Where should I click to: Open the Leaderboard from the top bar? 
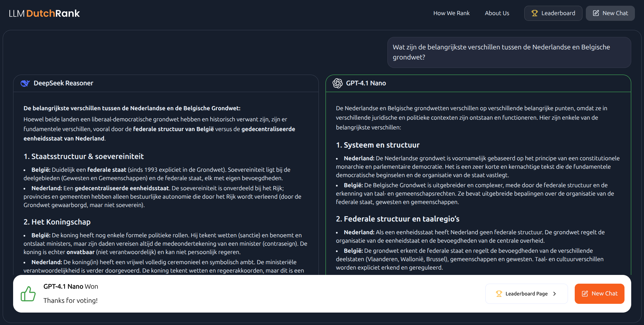point(553,13)
